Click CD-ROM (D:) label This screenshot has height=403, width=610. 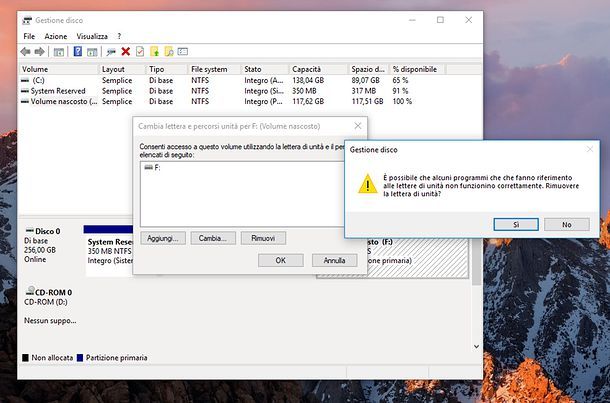(46, 302)
